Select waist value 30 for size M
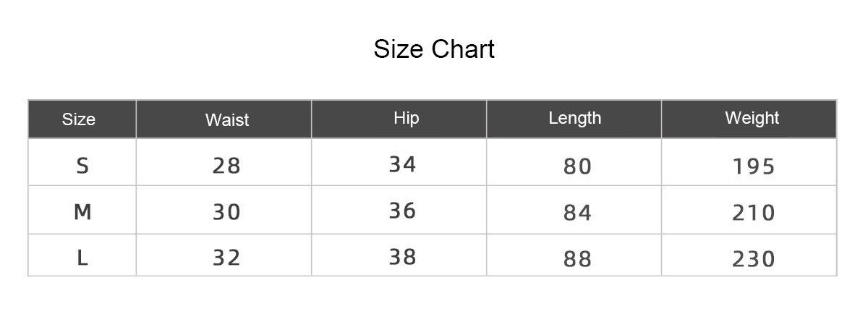The width and height of the screenshot is (868, 309). (226, 212)
